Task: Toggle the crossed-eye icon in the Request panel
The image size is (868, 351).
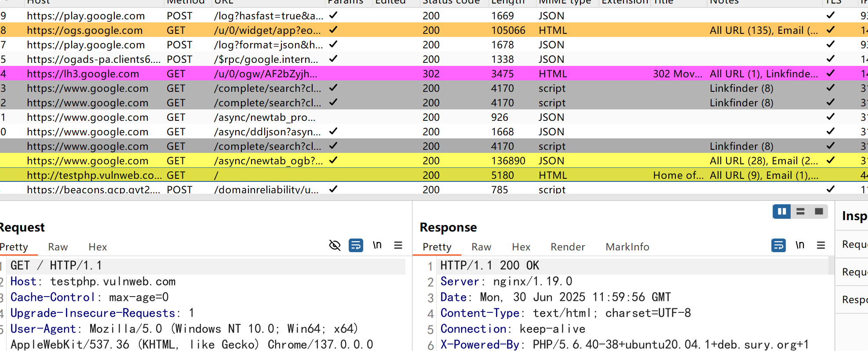Action: [x=335, y=245]
